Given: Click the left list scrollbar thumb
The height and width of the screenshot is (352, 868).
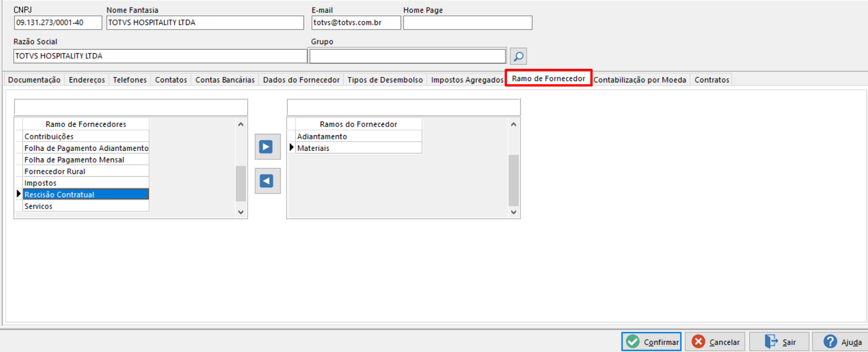Looking at the screenshot, I should (x=241, y=184).
